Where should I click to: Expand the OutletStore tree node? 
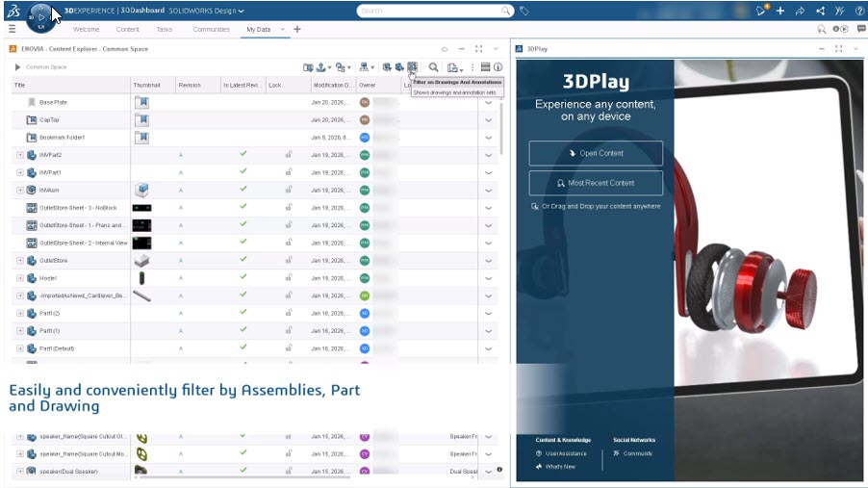[x=20, y=261]
